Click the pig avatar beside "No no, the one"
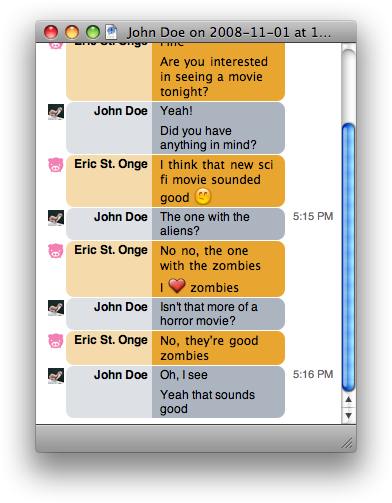Viewport: 392px width, 503px height. pyautogui.click(x=56, y=251)
